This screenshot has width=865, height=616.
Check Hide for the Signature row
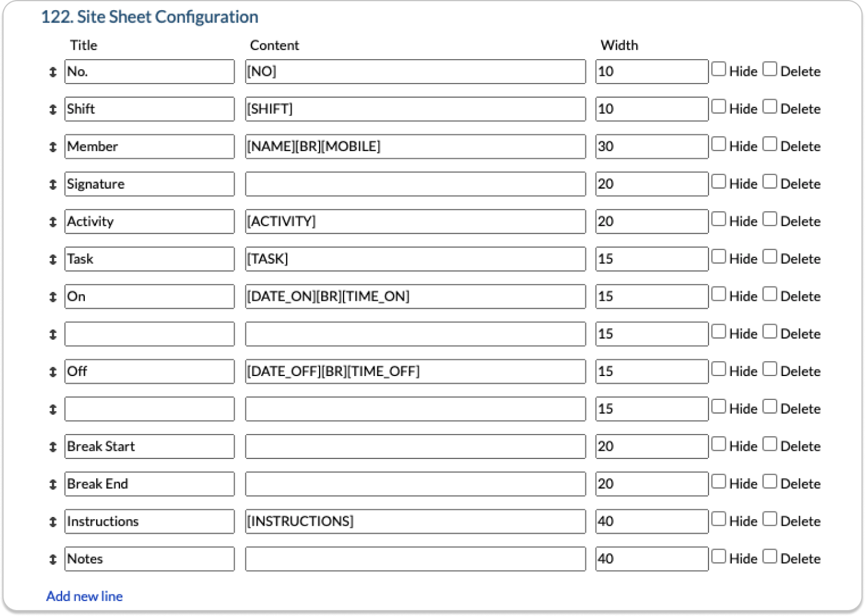click(719, 182)
